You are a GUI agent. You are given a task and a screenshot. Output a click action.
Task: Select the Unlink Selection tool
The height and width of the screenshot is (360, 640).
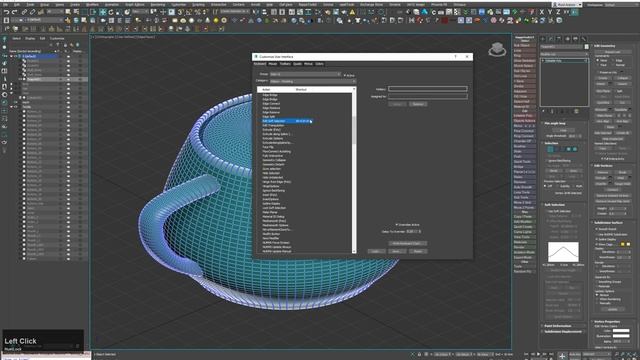pos(33,12)
